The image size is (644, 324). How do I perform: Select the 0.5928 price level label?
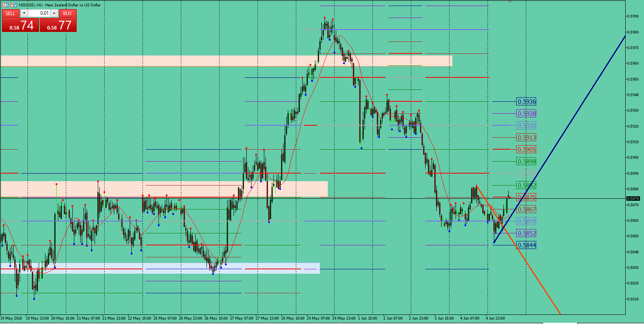(526, 113)
